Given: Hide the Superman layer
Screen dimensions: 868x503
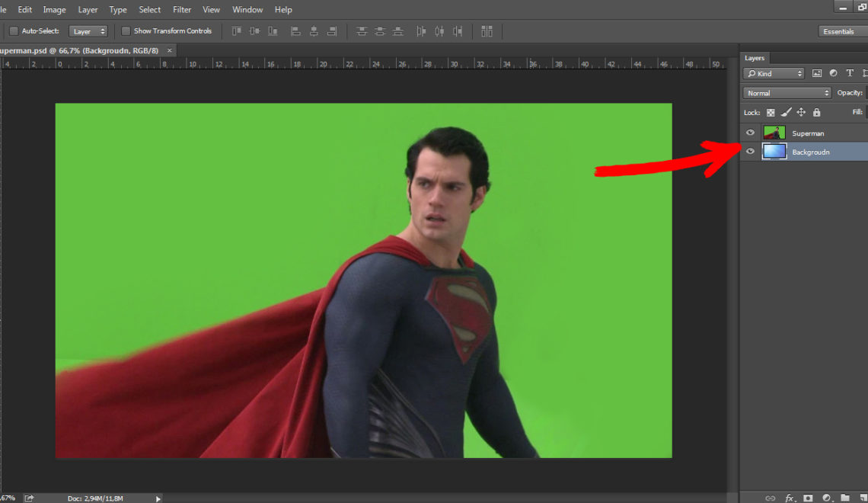Looking at the screenshot, I should (750, 133).
